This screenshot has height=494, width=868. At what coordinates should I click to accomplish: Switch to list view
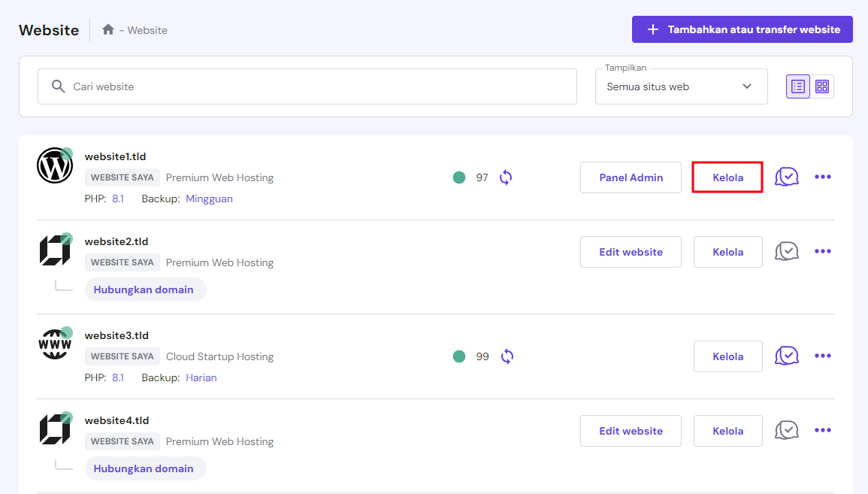(x=797, y=86)
